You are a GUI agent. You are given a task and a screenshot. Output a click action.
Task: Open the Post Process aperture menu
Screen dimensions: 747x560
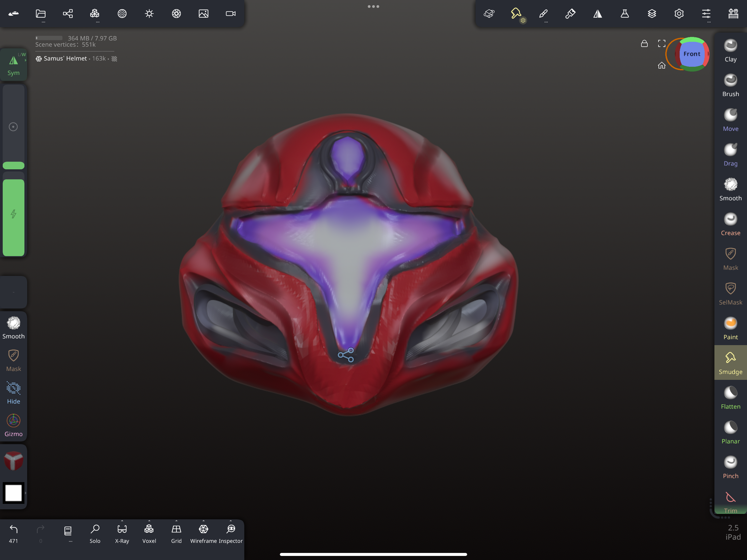(176, 14)
